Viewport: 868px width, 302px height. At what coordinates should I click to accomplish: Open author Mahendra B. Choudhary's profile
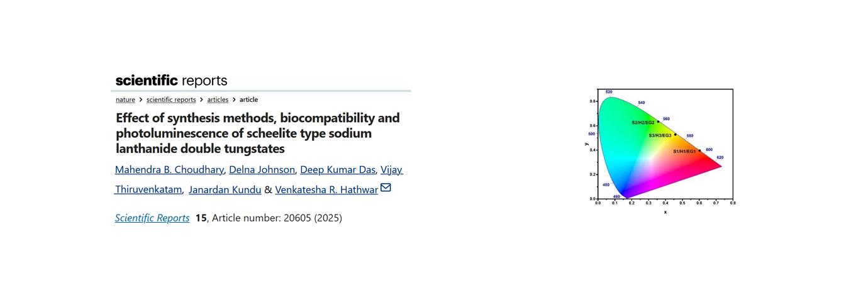pyautogui.click(x=169, y=170)
